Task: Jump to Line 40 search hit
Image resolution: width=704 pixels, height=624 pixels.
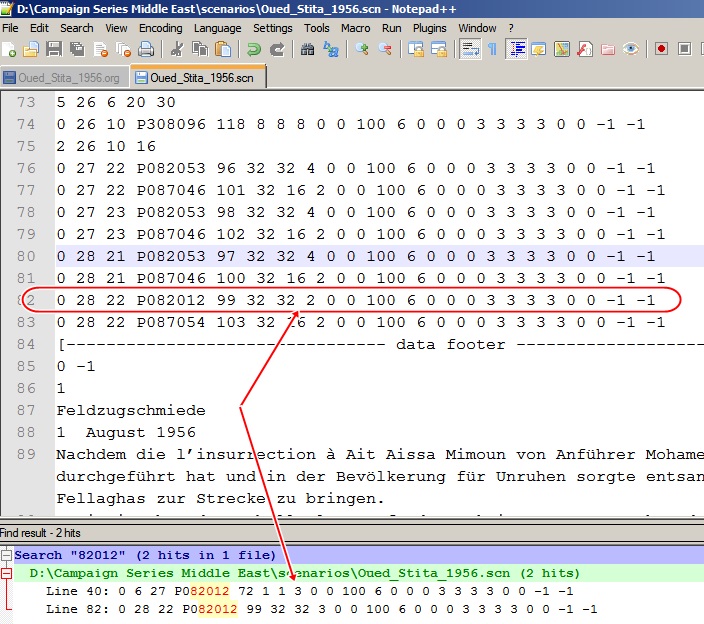Action: click(x=309, y=591)
